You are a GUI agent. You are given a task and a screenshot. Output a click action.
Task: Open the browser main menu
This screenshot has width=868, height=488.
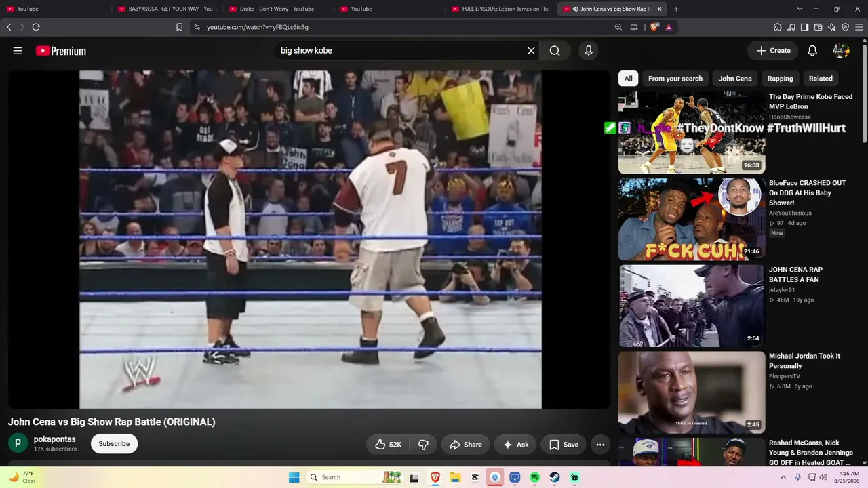coord(859,27)
